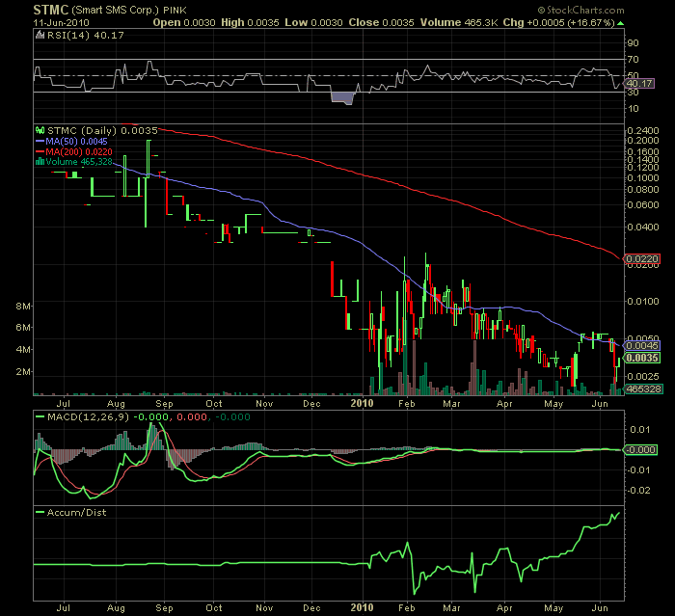
Task: Click the STMC (Daily) candlestick legend icon
Action: coord(40,129)
